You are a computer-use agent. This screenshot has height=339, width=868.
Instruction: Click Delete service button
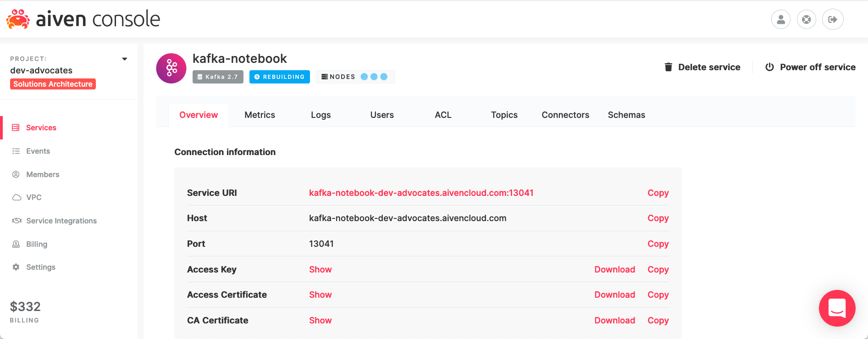coord(702,67)
